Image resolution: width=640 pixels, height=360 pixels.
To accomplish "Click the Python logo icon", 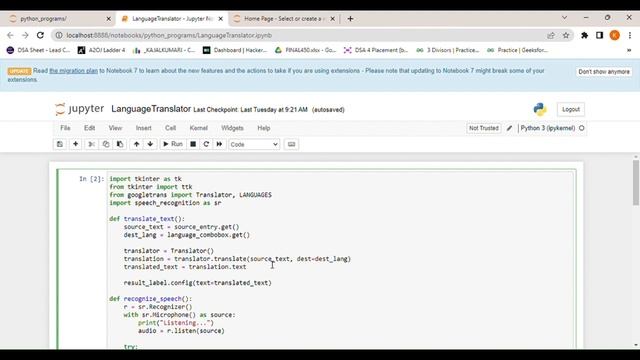I will [x=540, y=109].
